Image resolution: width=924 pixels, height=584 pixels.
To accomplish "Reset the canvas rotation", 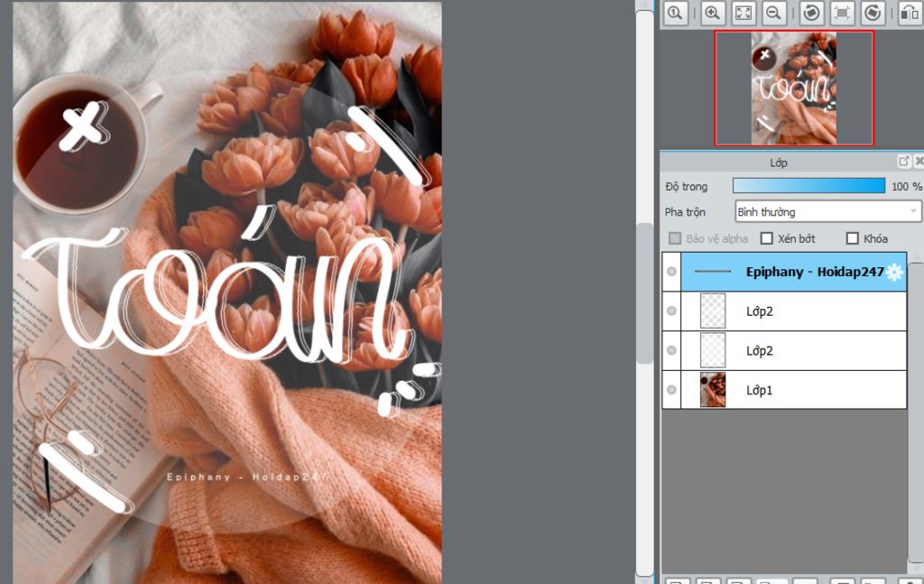I will [842, 13].
